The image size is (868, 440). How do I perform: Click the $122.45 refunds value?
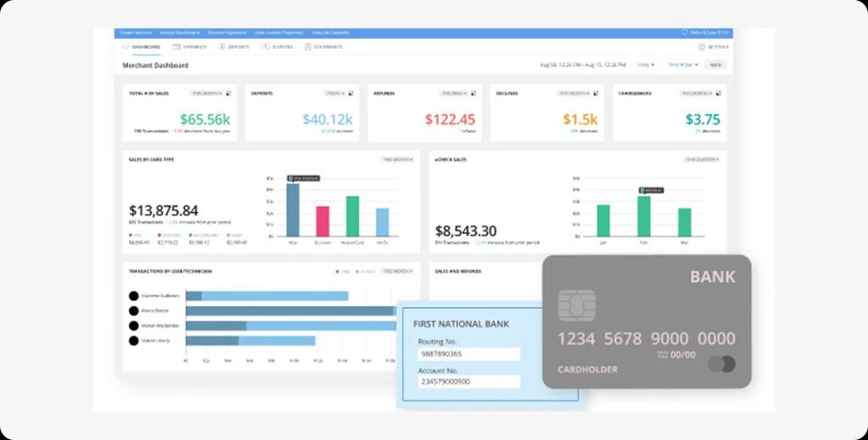tap(450, 119)
